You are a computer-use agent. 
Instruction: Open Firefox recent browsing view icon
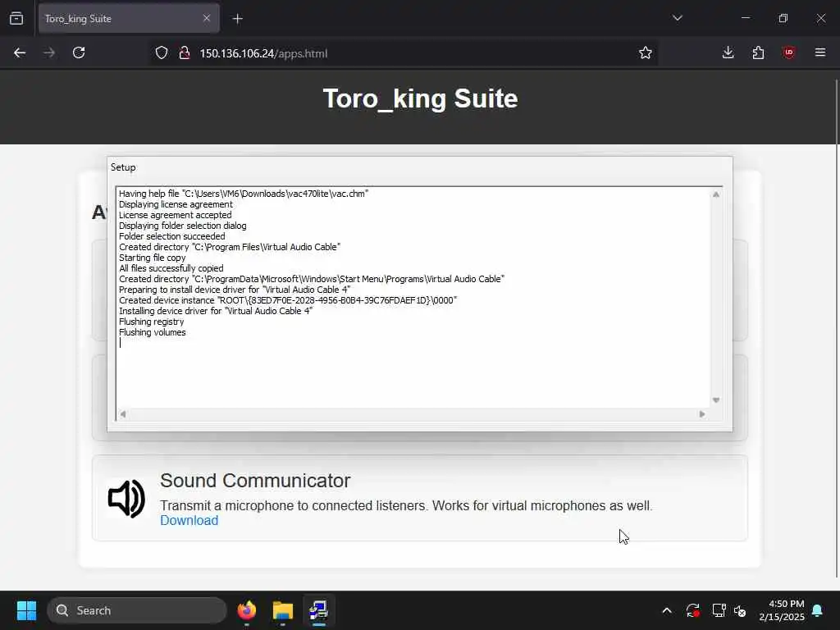tap(16, 18)
